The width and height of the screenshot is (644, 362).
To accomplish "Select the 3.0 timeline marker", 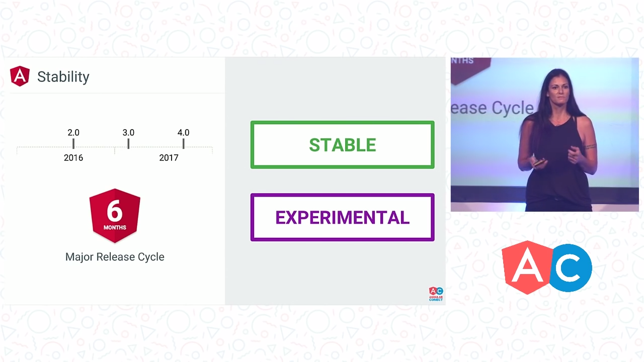I will [128, 144].
